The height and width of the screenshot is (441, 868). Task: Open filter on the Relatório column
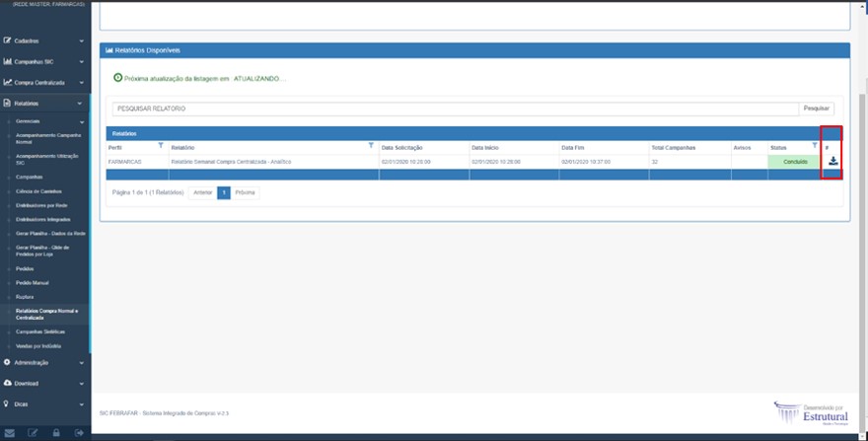point(371,146)
